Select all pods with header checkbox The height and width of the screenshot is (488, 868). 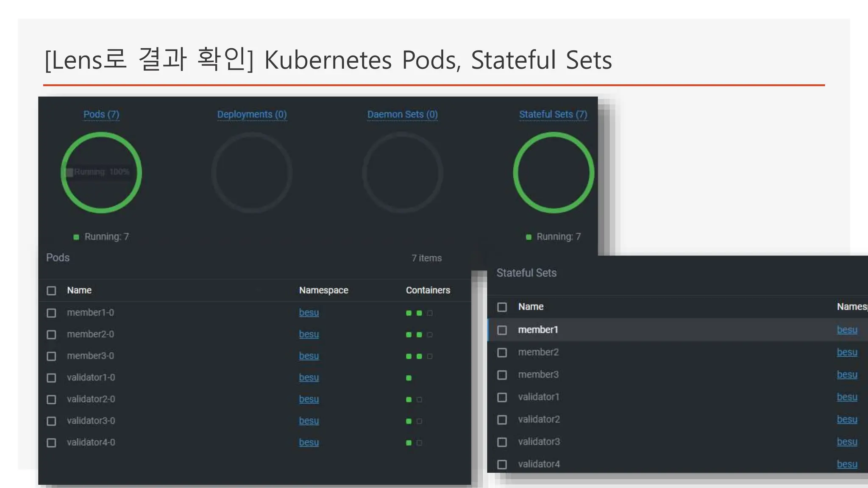coord(51,291)
